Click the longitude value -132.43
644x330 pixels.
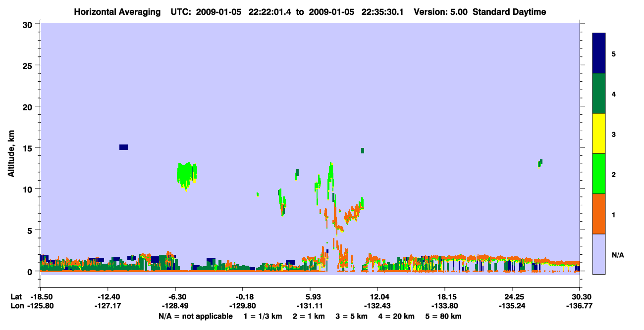pyautogui.click(x=377, y=306)
